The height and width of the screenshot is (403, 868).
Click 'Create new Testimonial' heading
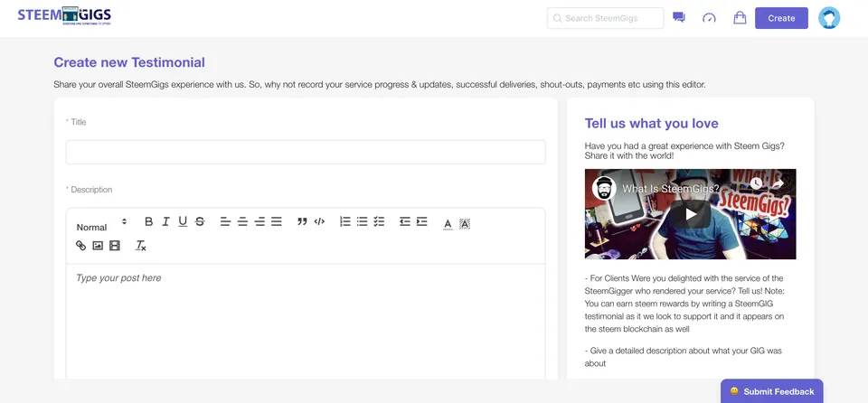(x=129, y=62)
